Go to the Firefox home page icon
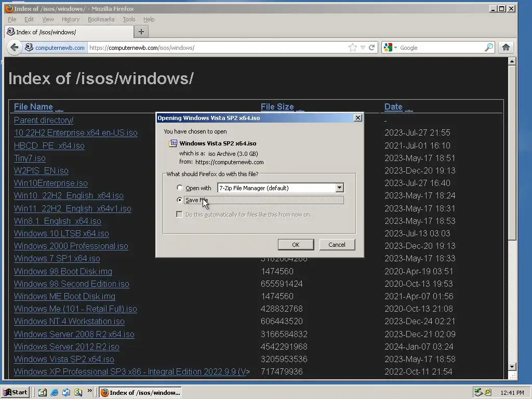 [x=506, y=47]
